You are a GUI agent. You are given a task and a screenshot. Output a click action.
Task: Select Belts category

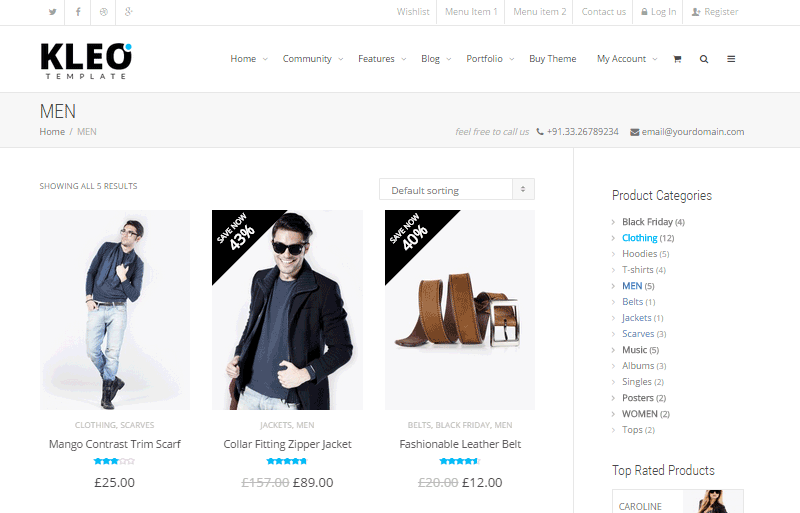(632, 302)
